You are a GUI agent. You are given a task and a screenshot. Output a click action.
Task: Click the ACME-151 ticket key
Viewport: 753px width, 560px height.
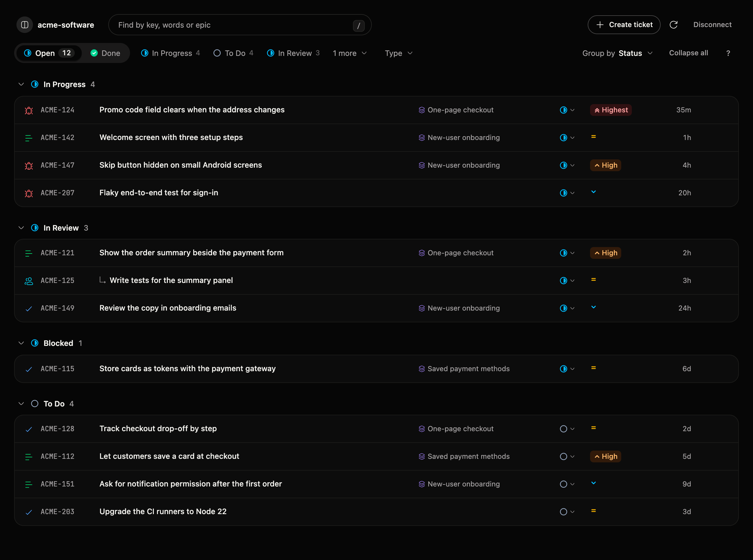tap(58, 484)
